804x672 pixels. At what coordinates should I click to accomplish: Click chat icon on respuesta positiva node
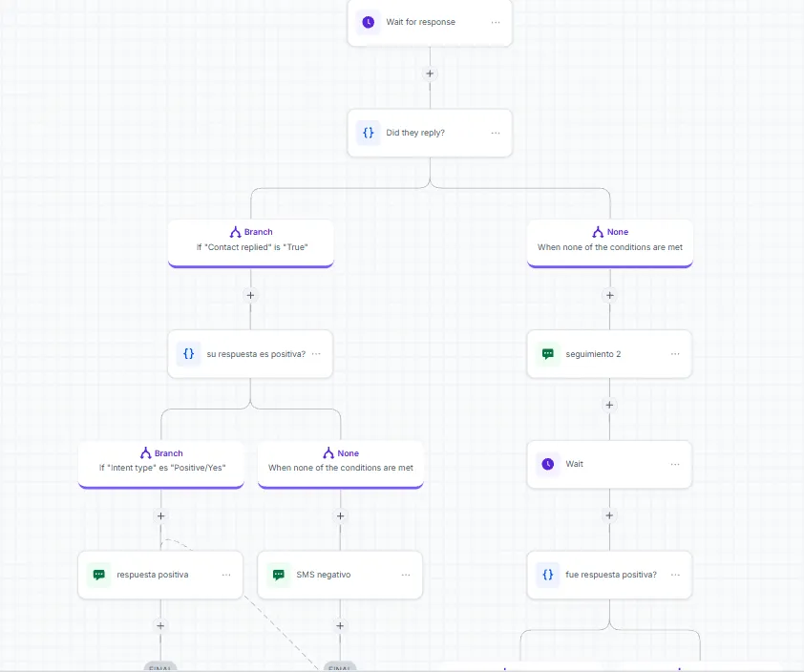(x=99, y=575)
